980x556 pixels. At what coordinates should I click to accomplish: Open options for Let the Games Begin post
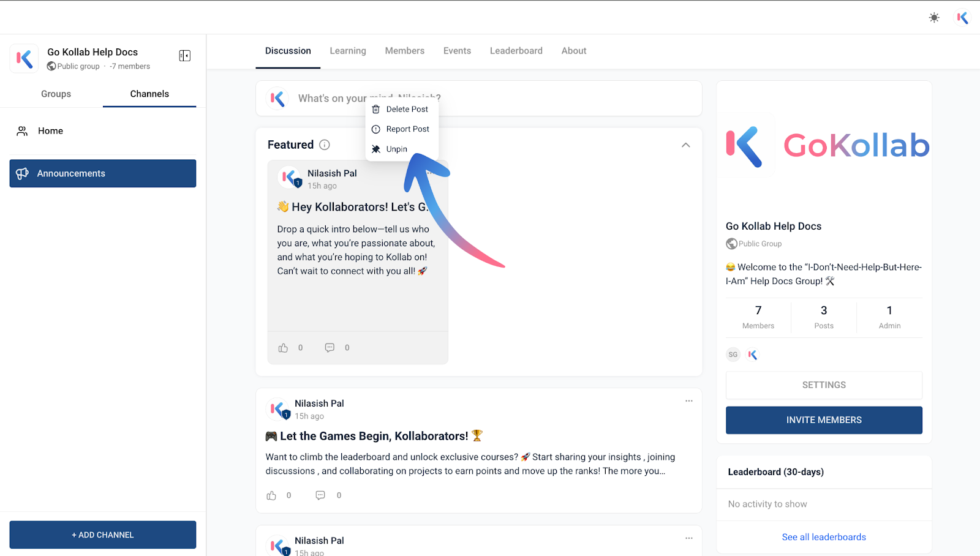[x=689, y=401]
